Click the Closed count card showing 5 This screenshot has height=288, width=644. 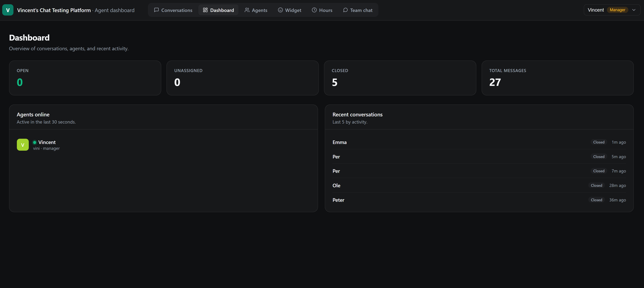[400, 78]
